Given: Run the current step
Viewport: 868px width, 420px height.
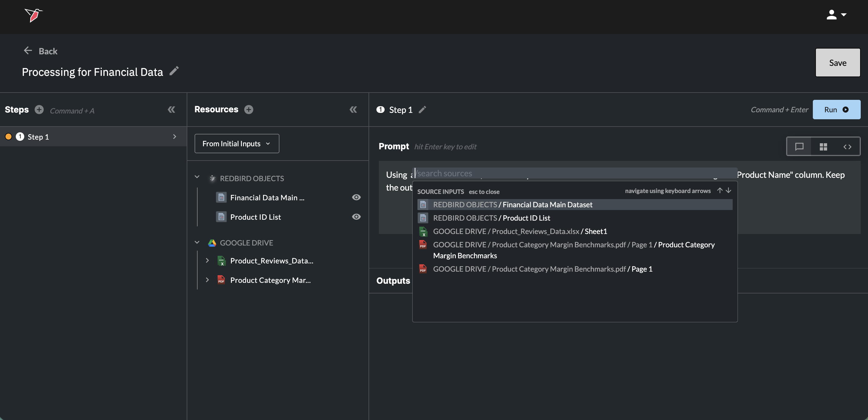Looking at the screenshot, I should (x=836, y=110).
